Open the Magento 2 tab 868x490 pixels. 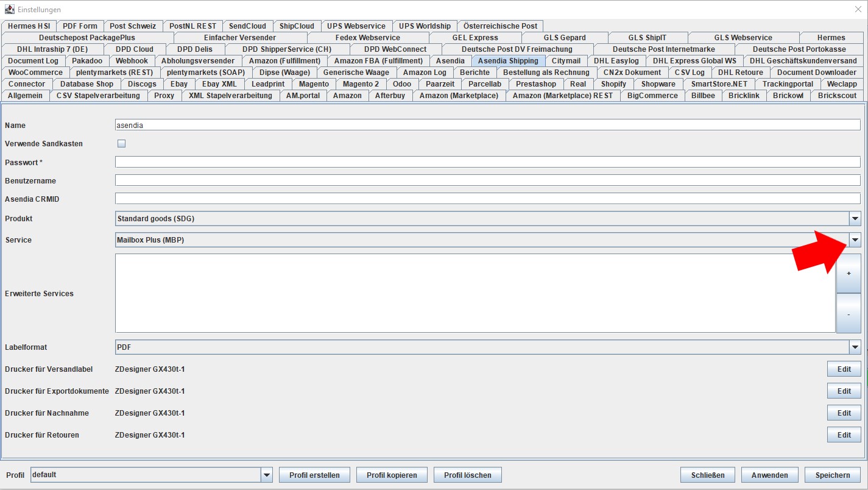(x=361, y=84)
